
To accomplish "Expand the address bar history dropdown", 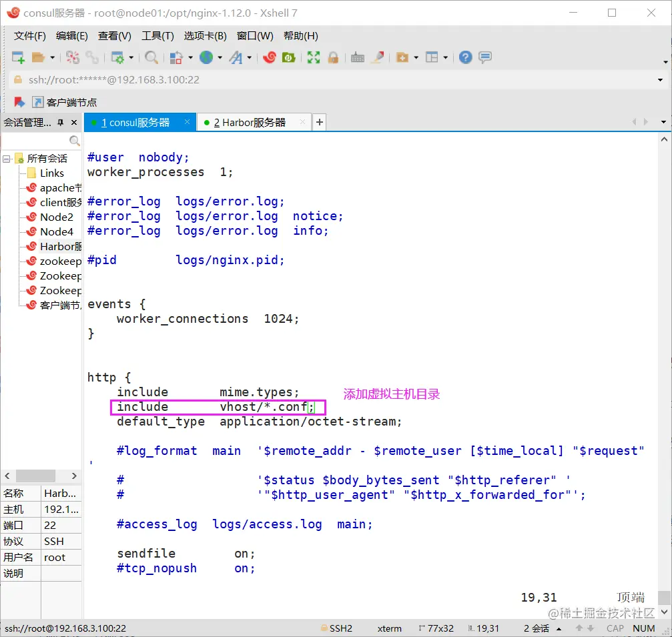I will point(660,80).
